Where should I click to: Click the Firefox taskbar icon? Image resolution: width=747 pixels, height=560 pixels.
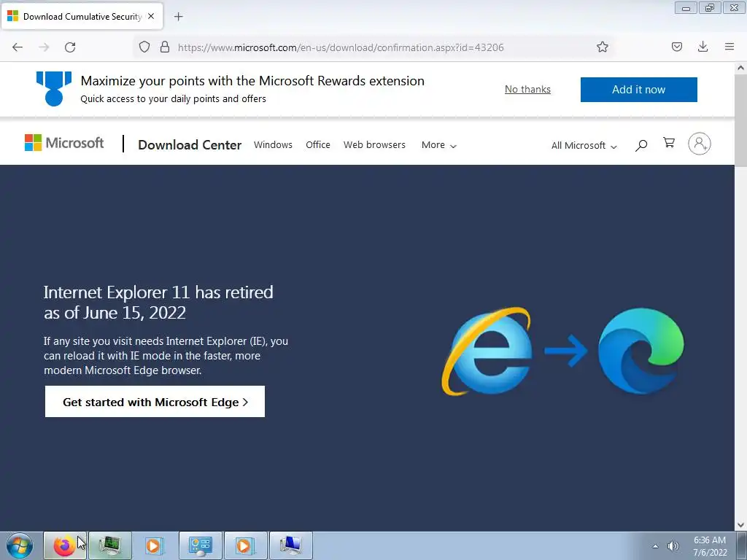click(65, 545)
